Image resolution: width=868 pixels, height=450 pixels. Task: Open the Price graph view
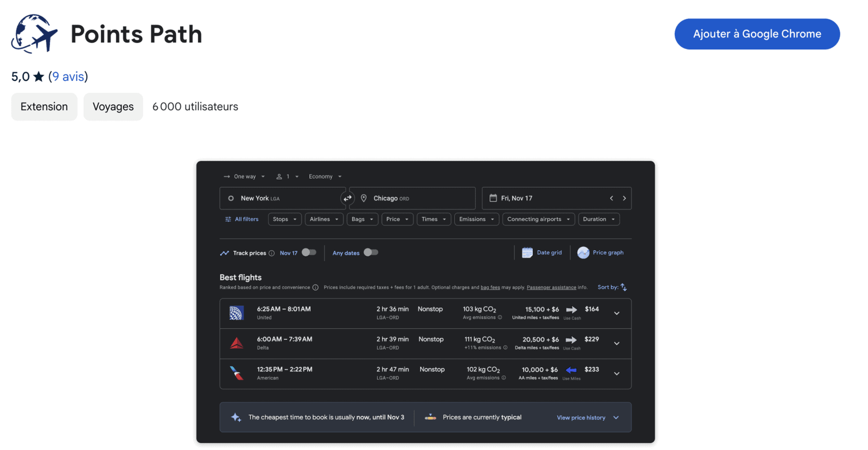tap(601, 252)
